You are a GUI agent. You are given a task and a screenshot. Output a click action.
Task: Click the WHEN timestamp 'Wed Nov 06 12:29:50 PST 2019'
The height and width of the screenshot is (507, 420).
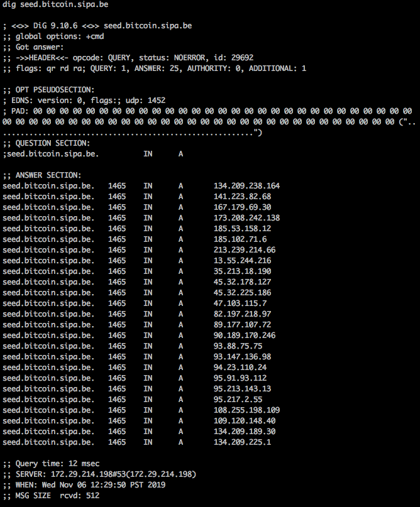click(x=104, y=484)
